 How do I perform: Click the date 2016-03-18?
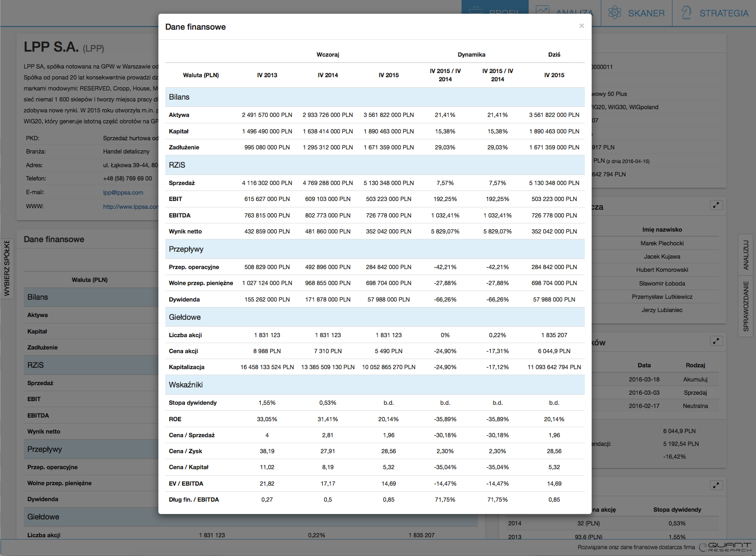pos(644,379)
